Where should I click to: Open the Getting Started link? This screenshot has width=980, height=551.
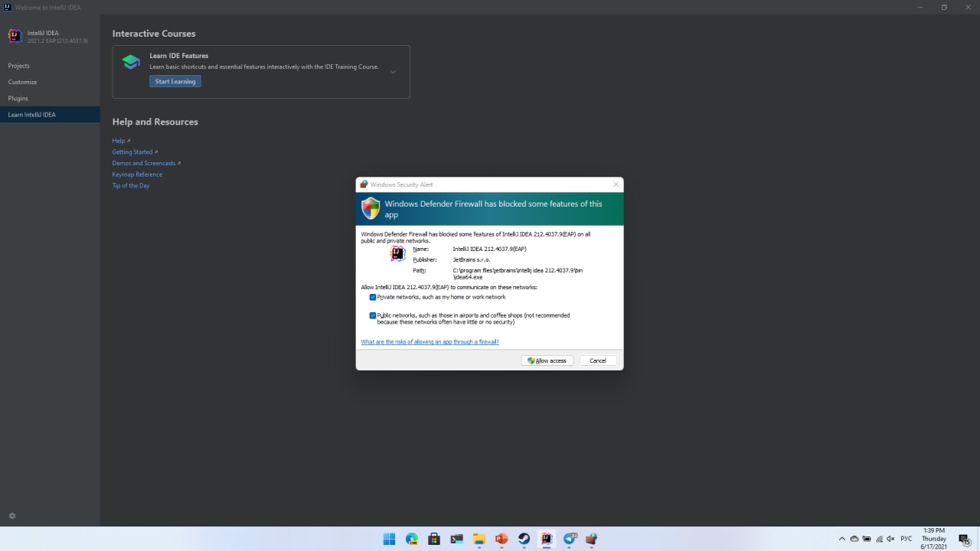(135, 152)
